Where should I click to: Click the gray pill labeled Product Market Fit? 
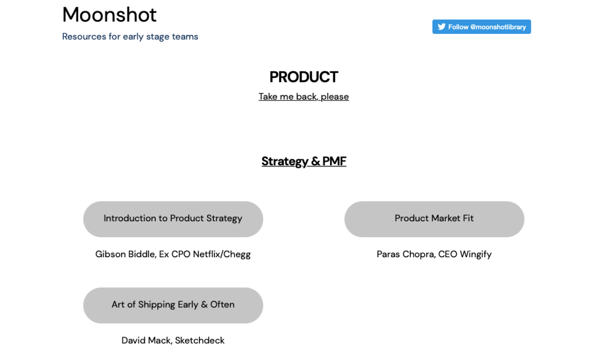point(434,219)
